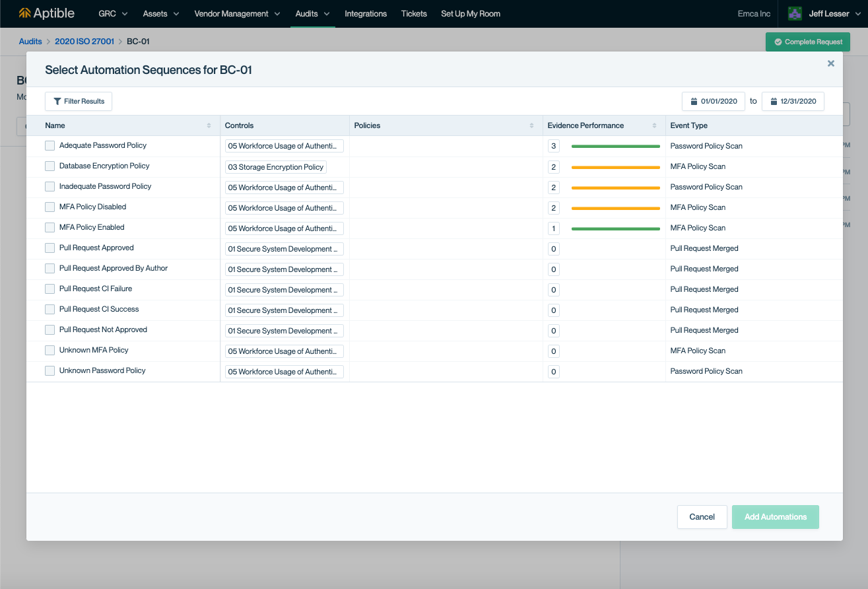Screen dimensions: 868x589
Task: Open the Assets dropdown menu
Action: 161,13
